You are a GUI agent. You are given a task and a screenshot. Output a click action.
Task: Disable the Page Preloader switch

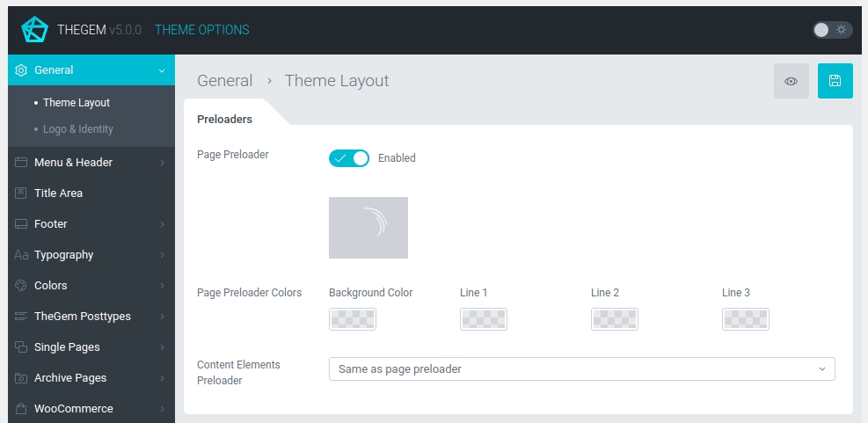coord(348,158)
